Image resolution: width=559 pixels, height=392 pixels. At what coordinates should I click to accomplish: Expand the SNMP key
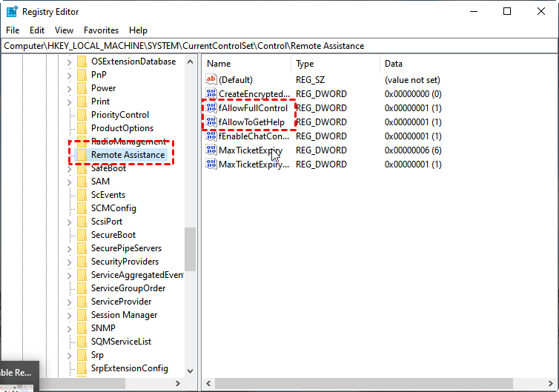(69, 328)
